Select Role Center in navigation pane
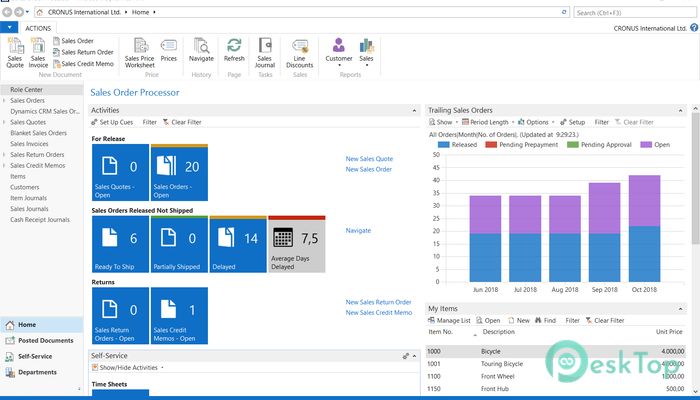700x400 pixels. 27,90
